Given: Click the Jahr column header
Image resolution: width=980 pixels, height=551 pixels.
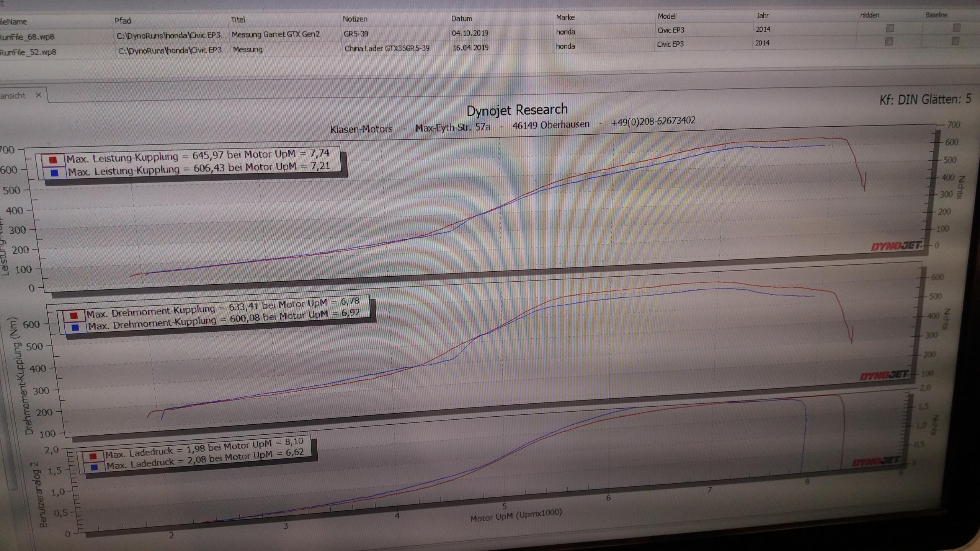Looking at the screenshot, I should point(762,16).
